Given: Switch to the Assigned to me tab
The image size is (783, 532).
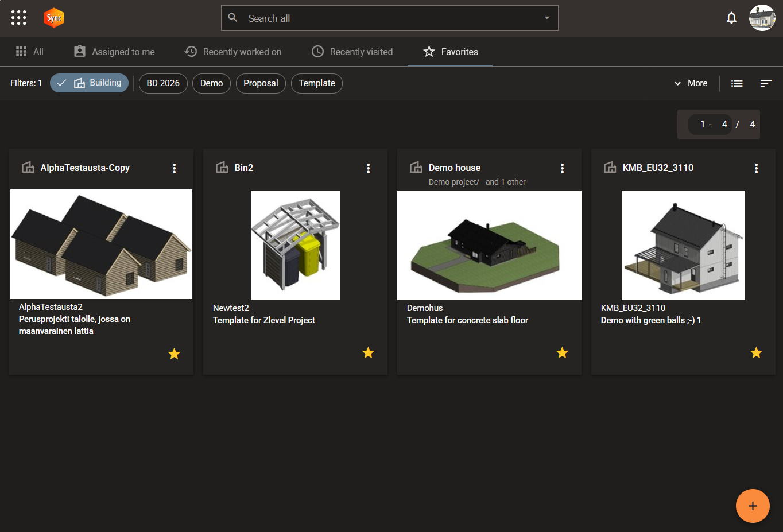Looking at the screenshot, I should click(114, 52).
